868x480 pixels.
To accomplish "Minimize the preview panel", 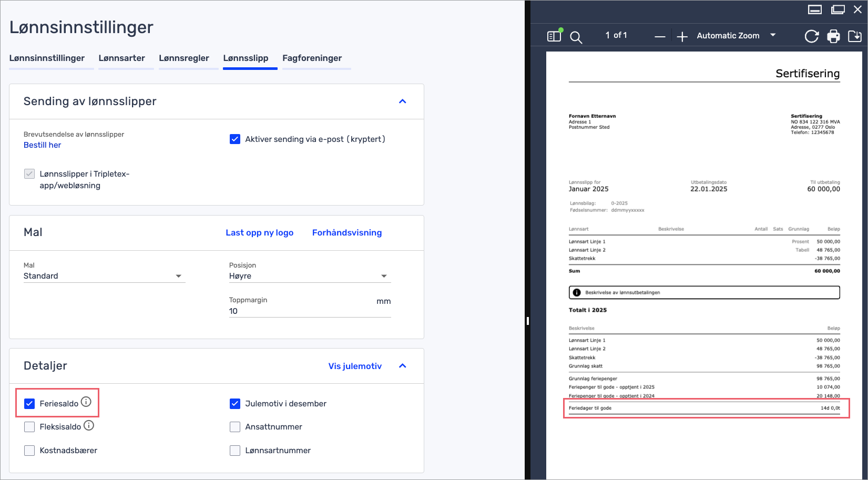I will click(815, 9).
